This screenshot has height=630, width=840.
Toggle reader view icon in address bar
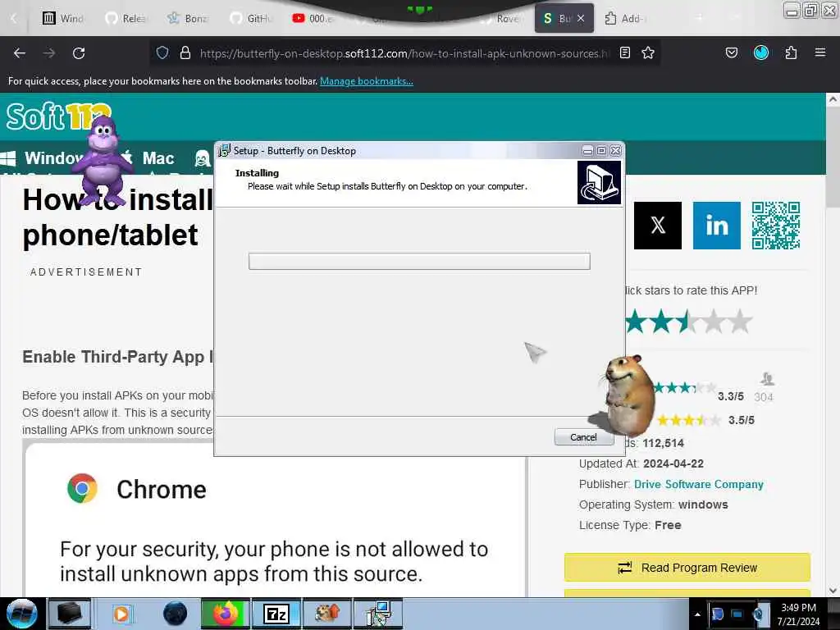[624, 53]
